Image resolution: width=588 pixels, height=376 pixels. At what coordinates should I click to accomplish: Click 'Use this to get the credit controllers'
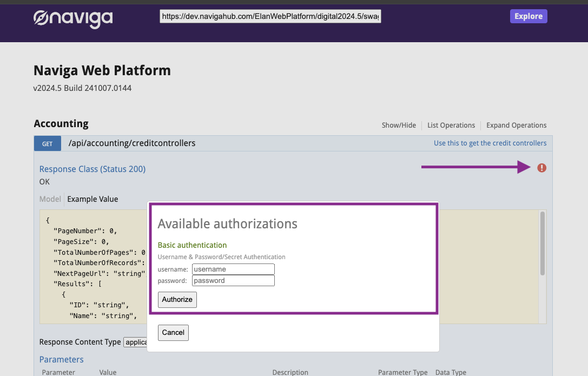[x=490, y=143]
